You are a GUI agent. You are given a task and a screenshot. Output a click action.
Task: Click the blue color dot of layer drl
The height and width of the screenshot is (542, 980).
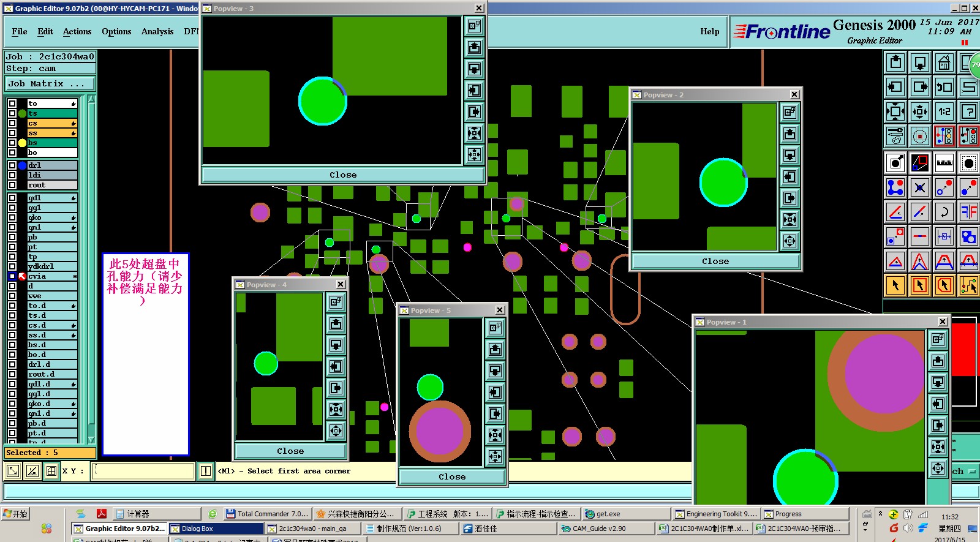[x=22, y=165]
